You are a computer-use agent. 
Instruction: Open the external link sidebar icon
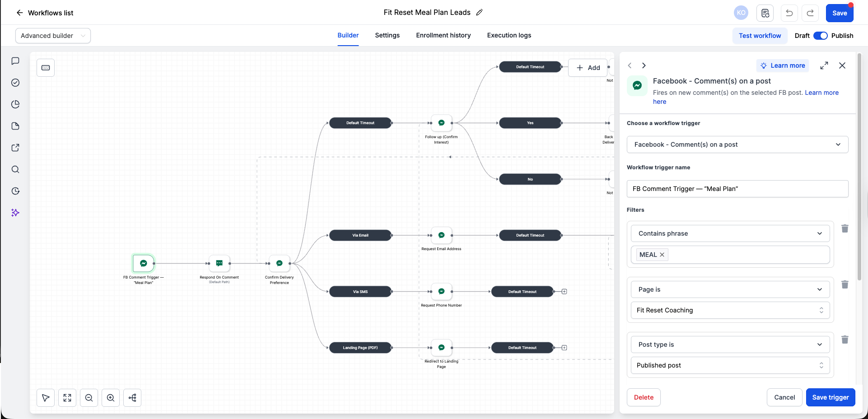coord(15,148)
